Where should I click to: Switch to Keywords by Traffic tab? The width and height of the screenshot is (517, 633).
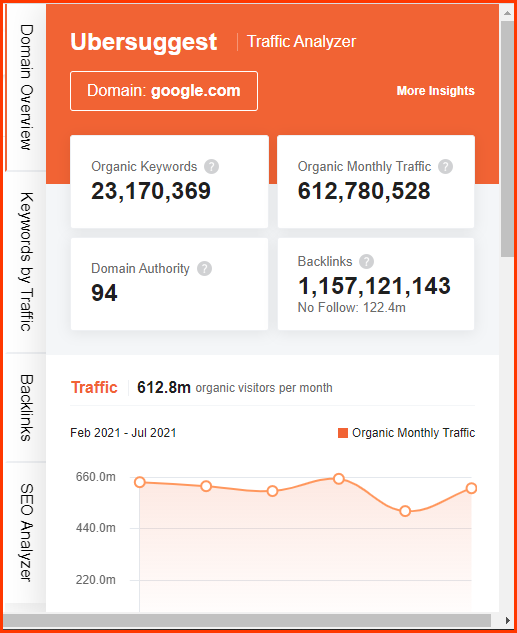pos(26,262)
